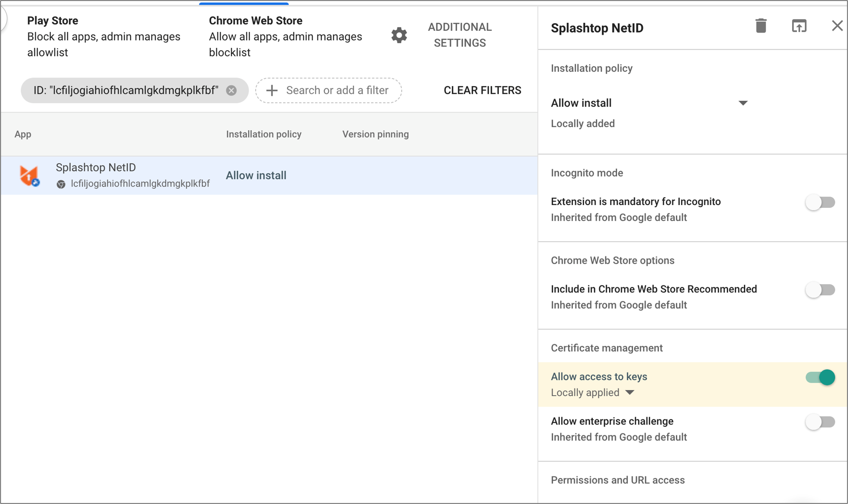Screen dimensions: 848x504
Task: Click the Splashtop NetID app icon
Action: click(x=29, y=176)
